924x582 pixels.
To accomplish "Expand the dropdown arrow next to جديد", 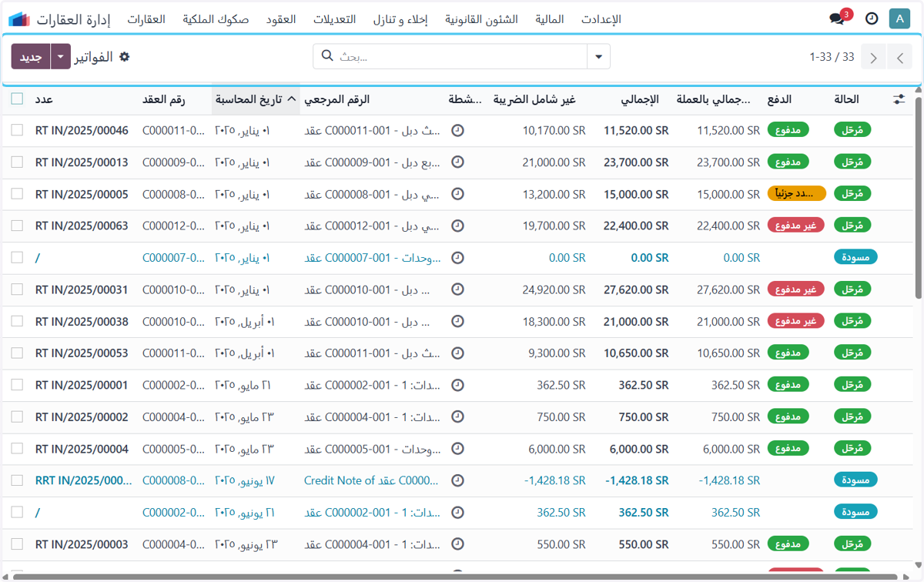I will pos(60,57).
